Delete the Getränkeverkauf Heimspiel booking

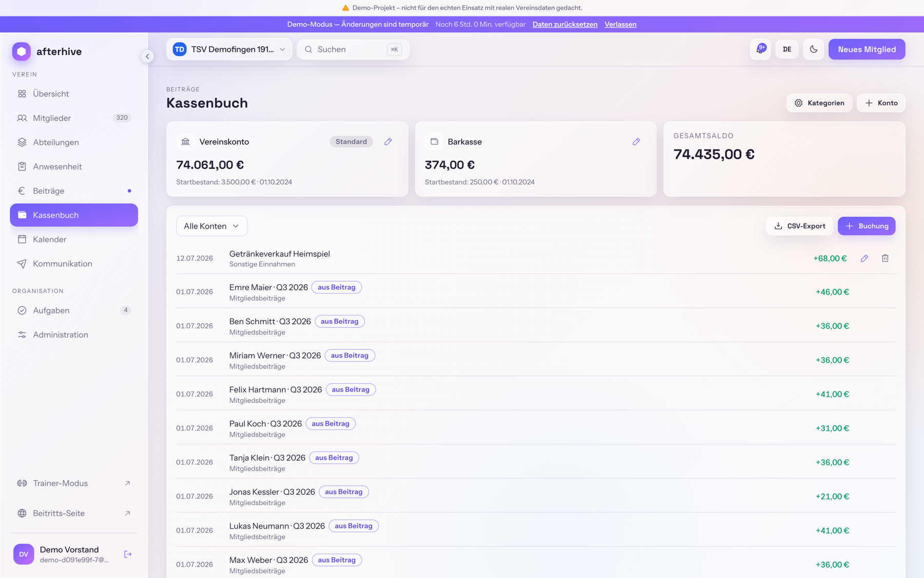[x=885, y=258]
